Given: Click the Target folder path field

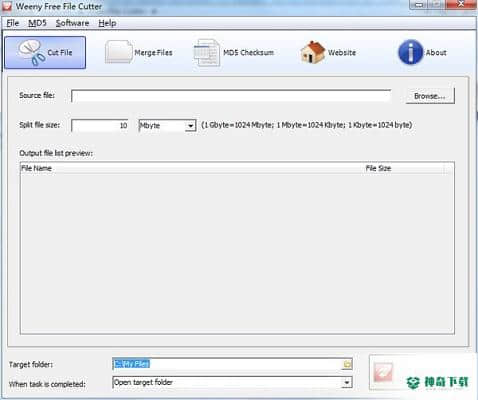Looking at the screenshot, I should click(227, 364).
